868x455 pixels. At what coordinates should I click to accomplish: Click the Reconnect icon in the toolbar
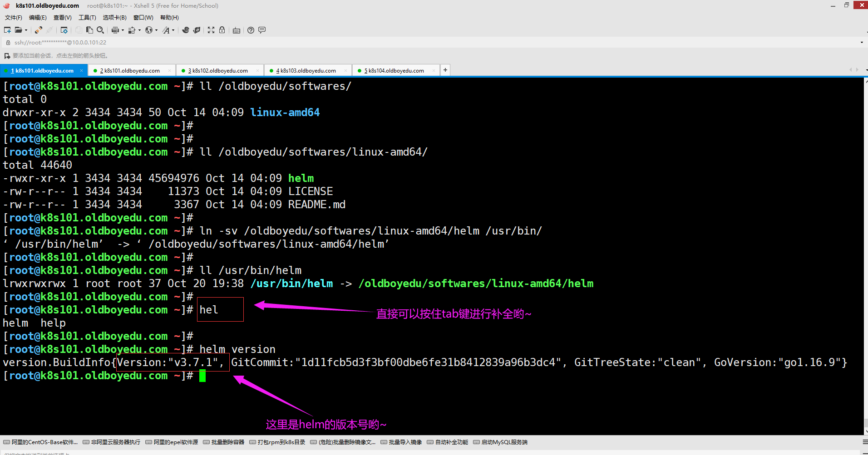[39, 30]
